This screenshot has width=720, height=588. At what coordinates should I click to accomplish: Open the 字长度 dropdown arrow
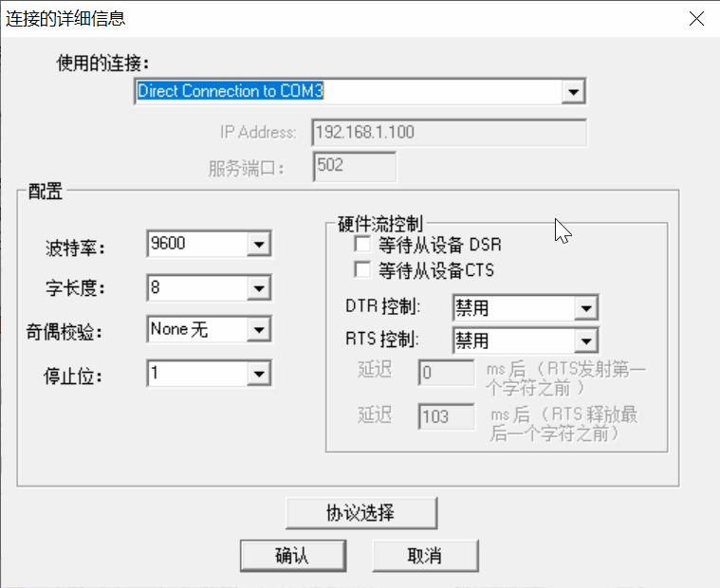(258, 287)
